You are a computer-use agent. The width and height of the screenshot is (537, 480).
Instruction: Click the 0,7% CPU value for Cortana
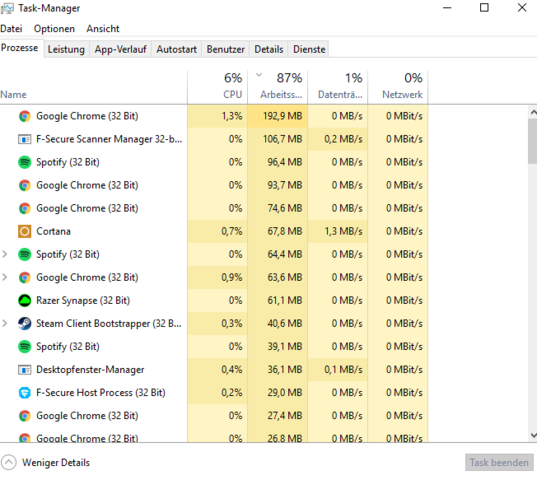coord(232,231)
